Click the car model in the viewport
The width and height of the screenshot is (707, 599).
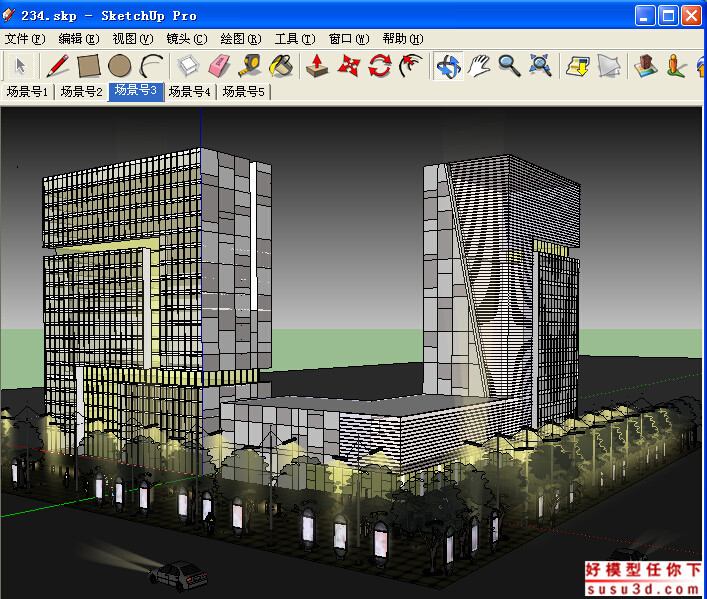pos(179,575)
